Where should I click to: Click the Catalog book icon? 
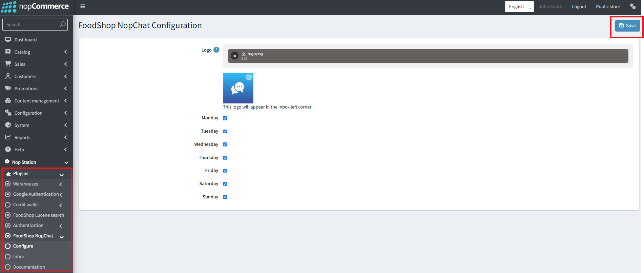(x=8, y=52)
